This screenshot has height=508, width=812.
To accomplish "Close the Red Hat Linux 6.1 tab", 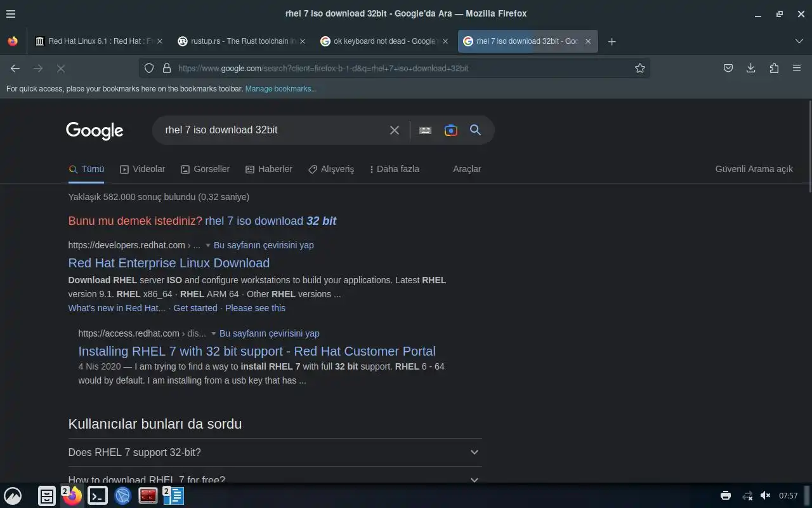I will click(160, 41).
